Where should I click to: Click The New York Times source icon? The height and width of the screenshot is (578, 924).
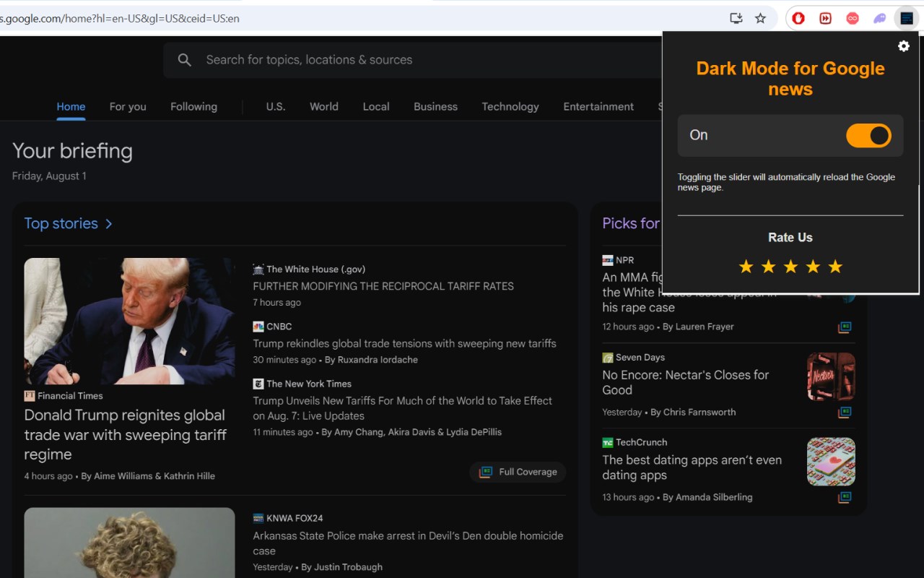pos(258,384)
